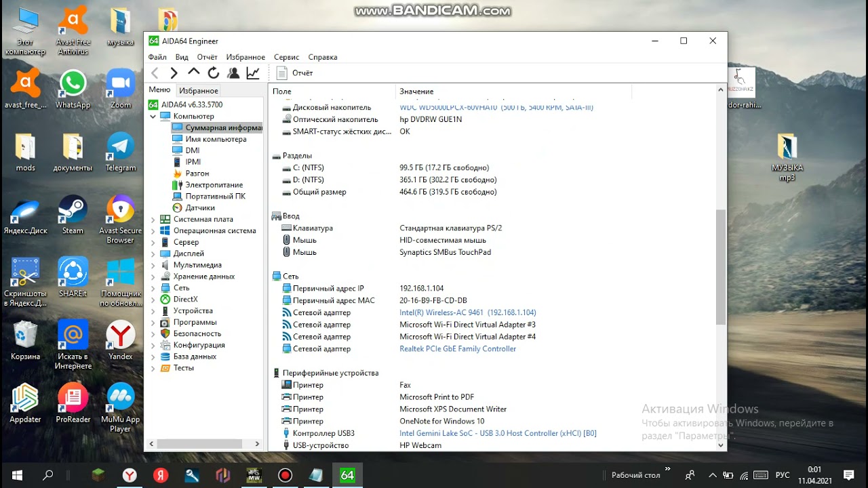Open the Zoom desktop shortcut
Viewport: 868px width, 488px height.
click(121, 89)
